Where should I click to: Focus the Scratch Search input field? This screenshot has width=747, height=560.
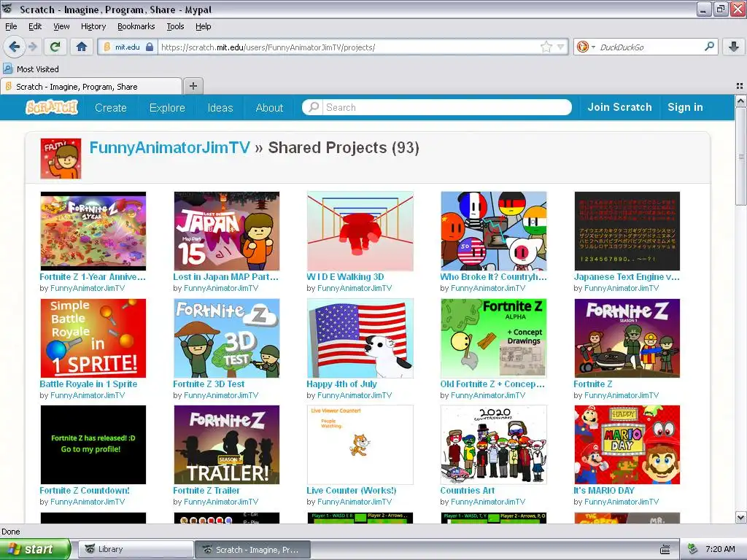pos(446,107)
